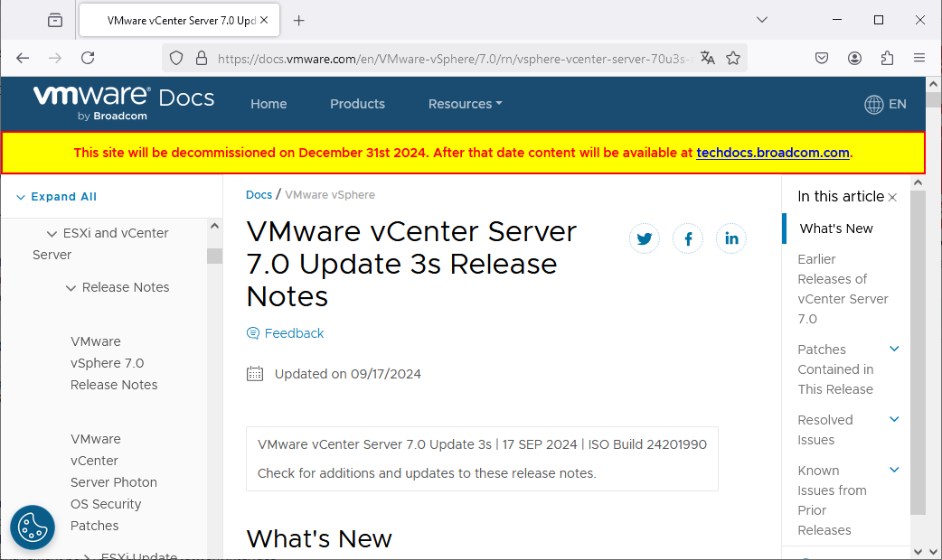Show tracking protection shield info

point(176,58)
